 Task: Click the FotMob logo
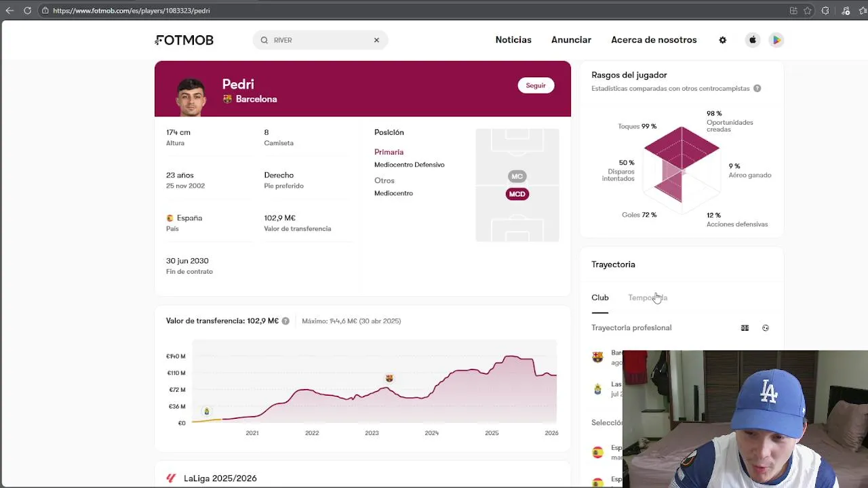tap(184, 40)
